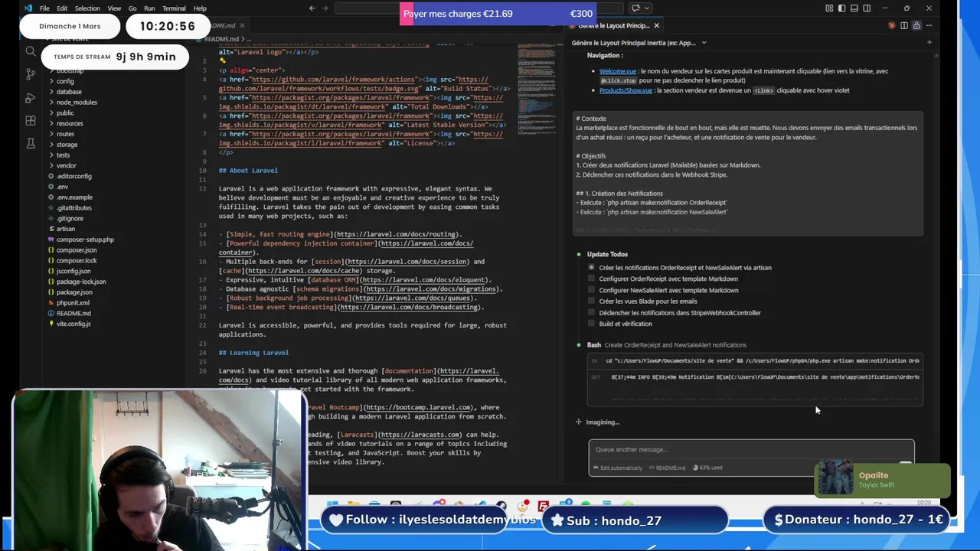This screenshot has height=551, width=980.
Task: Click the README.md context chip in chat input
Action: point(667,468)
